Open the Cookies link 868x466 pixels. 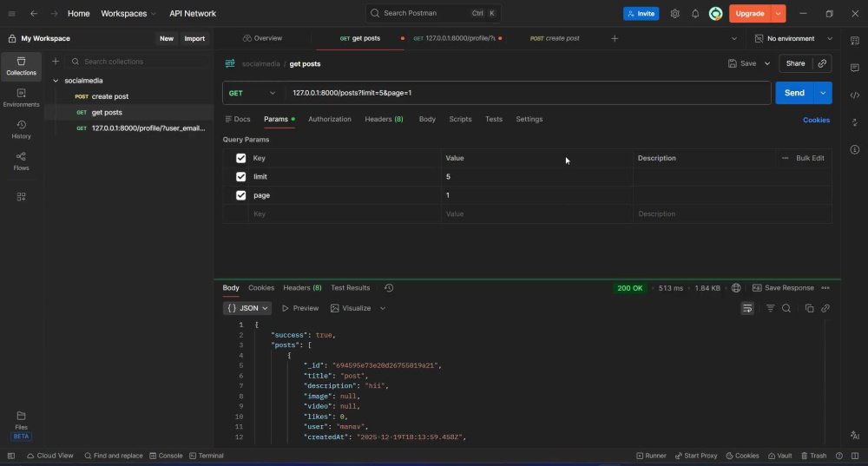(816, 120)
